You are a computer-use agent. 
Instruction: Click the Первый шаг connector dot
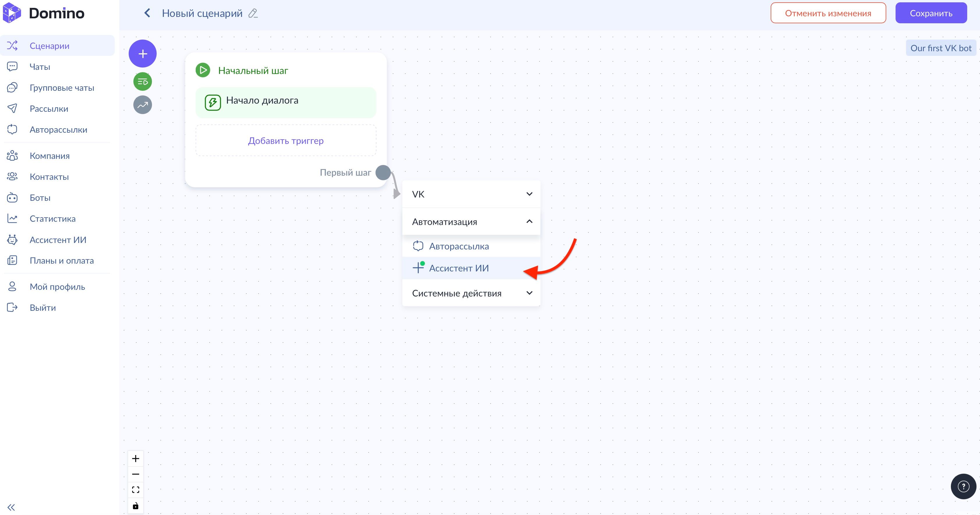(x=383, y=173)
